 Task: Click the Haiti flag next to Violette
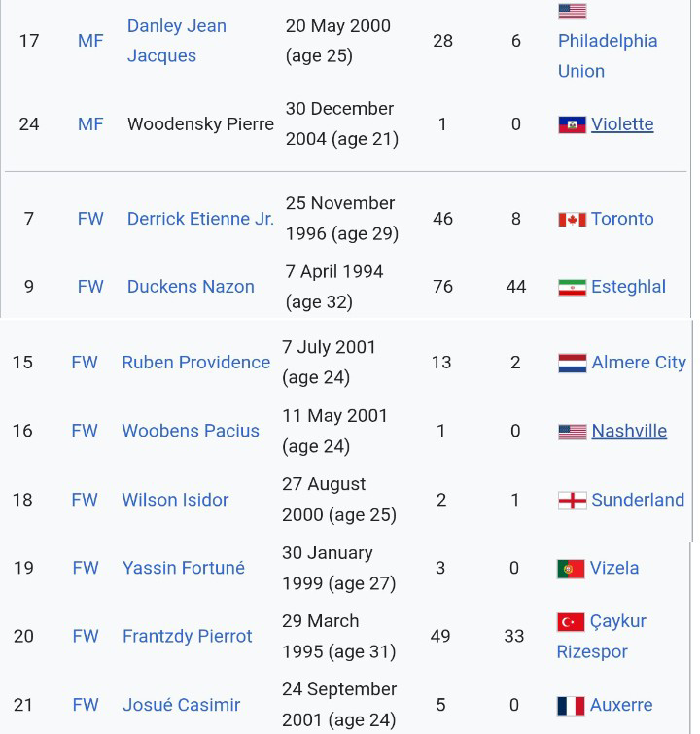click(572, 124)
